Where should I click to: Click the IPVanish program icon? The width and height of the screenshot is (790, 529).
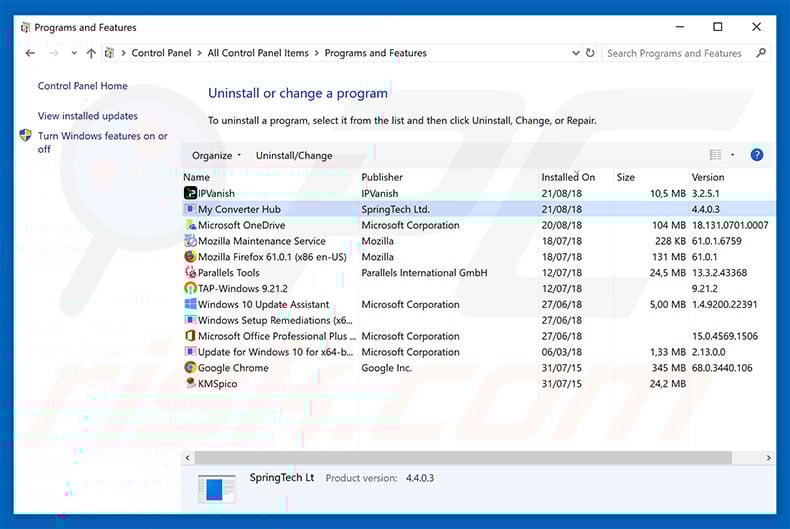pyautogui.click(x=190, y=193)
